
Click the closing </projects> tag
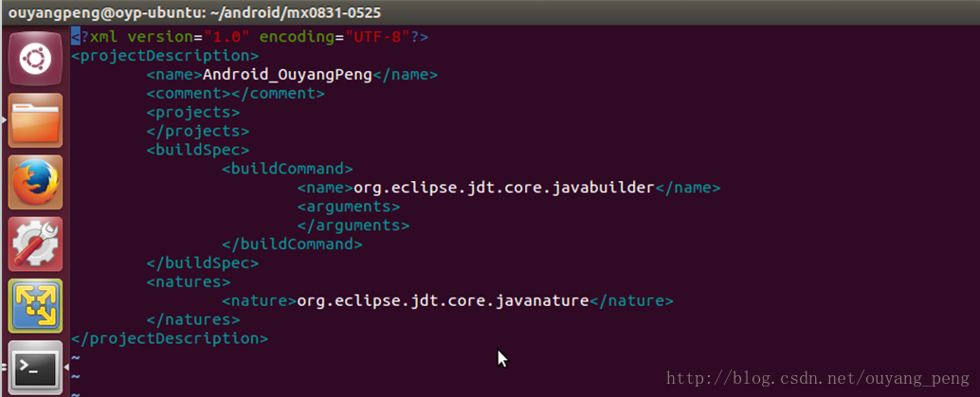tap(198, 132)
